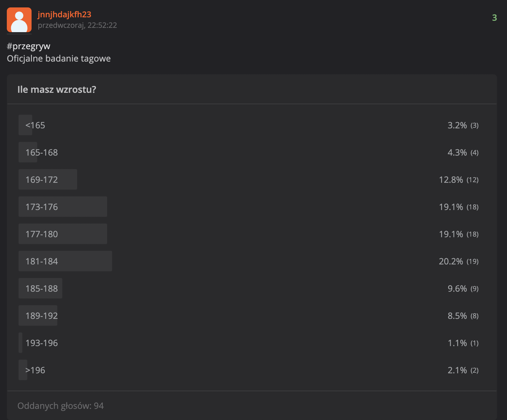Image resolution: width=507 pixels, height=420 pixels.
Task: Pick the 173-176 poll option
Action: click(41, 207)
